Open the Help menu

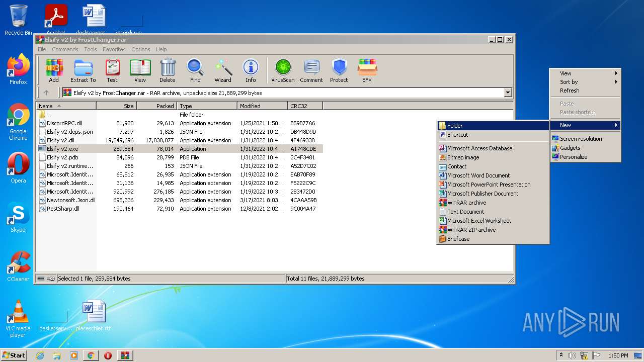(x=161, y=49)
